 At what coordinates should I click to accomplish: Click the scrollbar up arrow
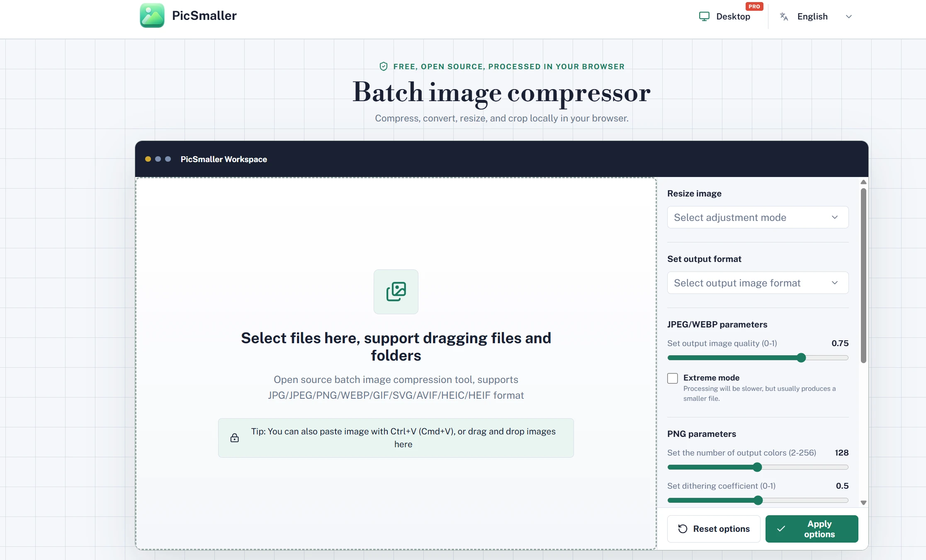(863, 182)
